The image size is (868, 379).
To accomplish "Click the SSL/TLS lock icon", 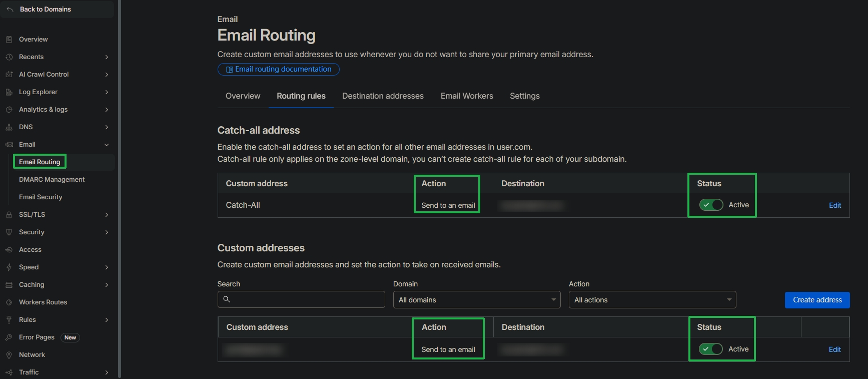I will (x=9, y=215).
